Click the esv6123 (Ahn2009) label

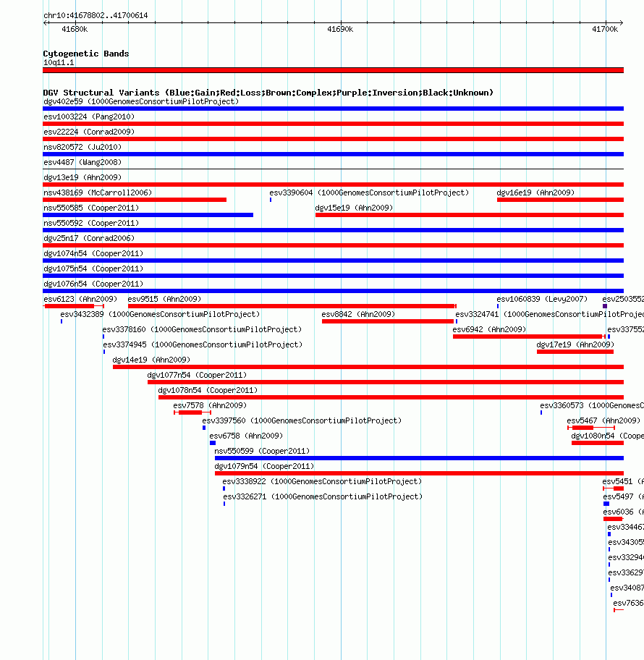click(80, 299)
